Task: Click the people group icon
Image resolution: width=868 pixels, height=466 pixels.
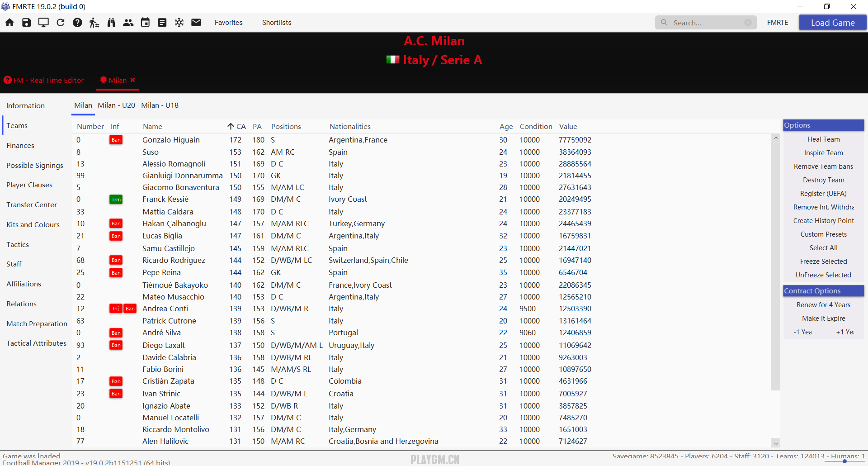Action: tap(128, 23)
